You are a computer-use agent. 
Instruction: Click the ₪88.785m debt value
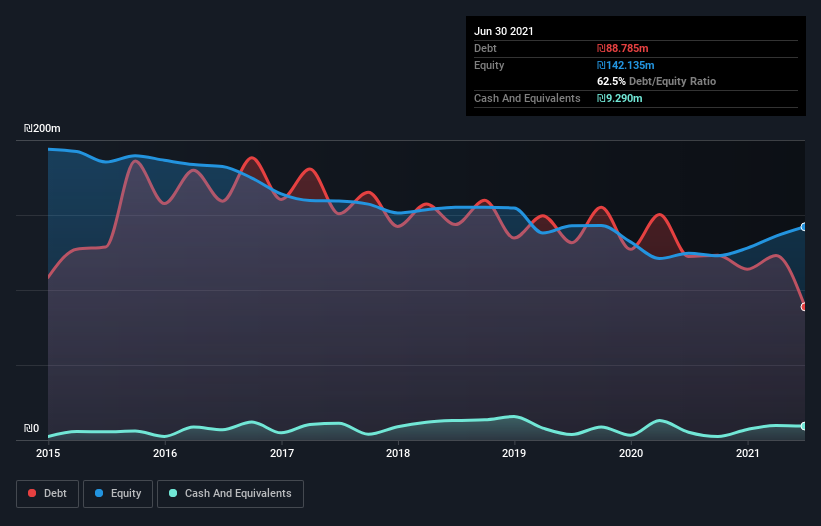point(623,48)
